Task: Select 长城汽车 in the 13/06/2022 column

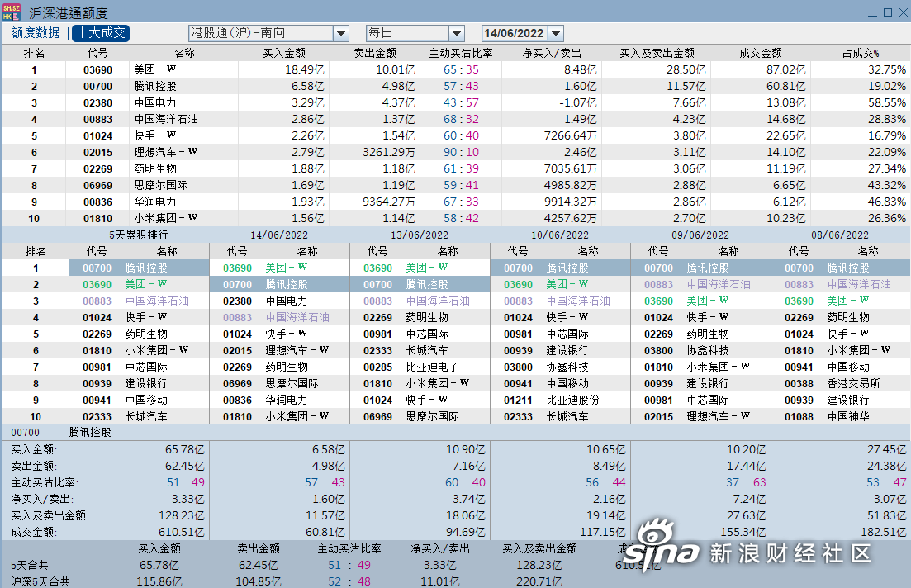Action: (427, 351)
